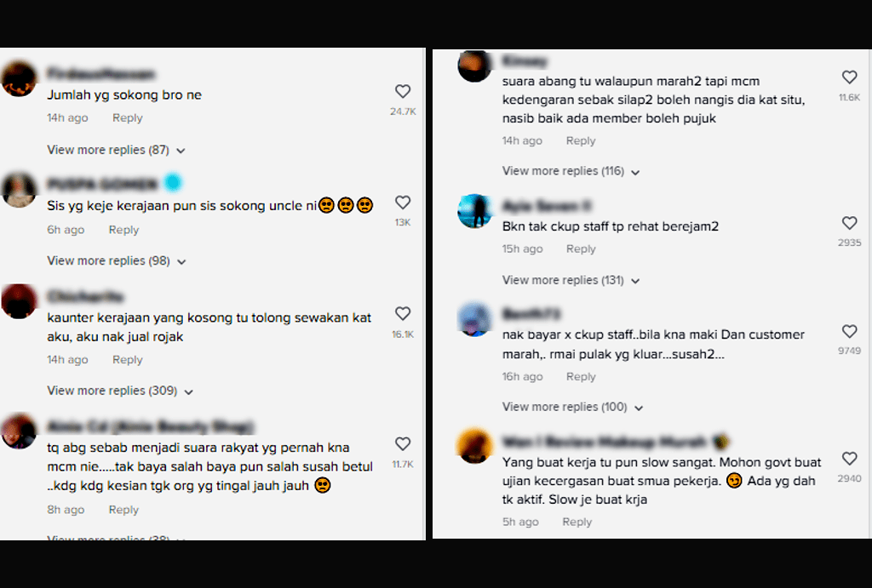872x588 pixels.
Task: Open View more replies (131)
Action: tap(571, 280)
